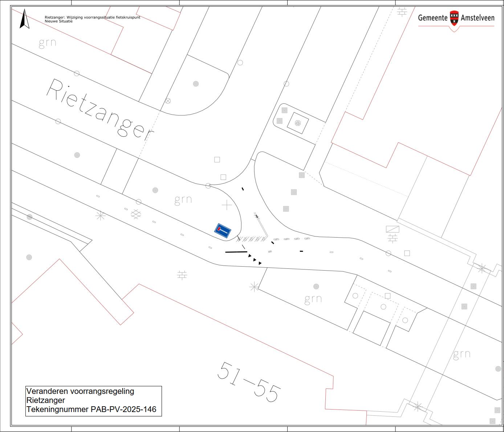The image size is (504, 432).
Task: Click the north arrow symbol
Action: tap(24, 19)
